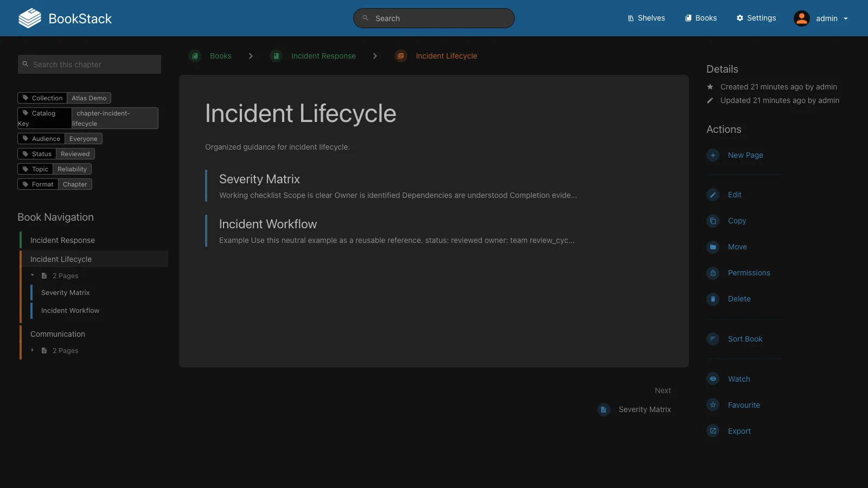Open the Severity Matrix page entry heading
This screenshot has width=868, height=488.
point(259,179)
